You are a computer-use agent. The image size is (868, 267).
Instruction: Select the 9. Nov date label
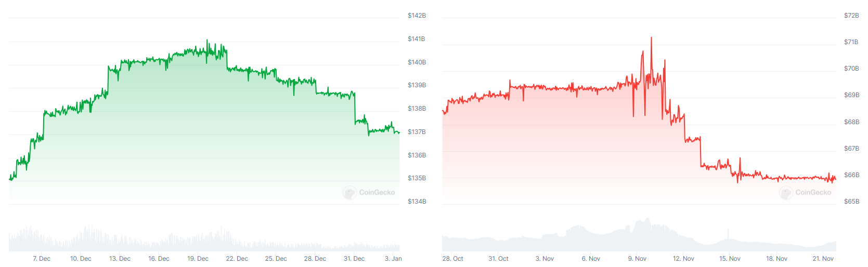click(x=637, y=259)
